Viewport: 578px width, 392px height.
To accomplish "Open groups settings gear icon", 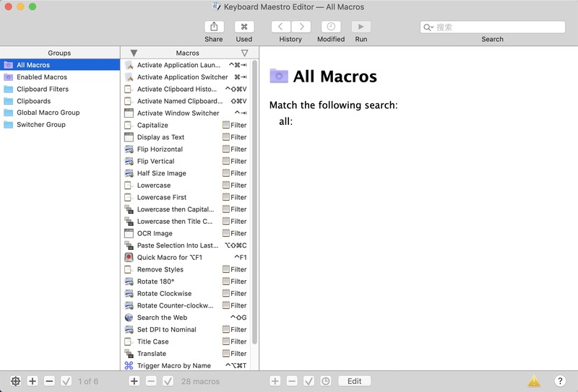I will click(x=15, y=381).
